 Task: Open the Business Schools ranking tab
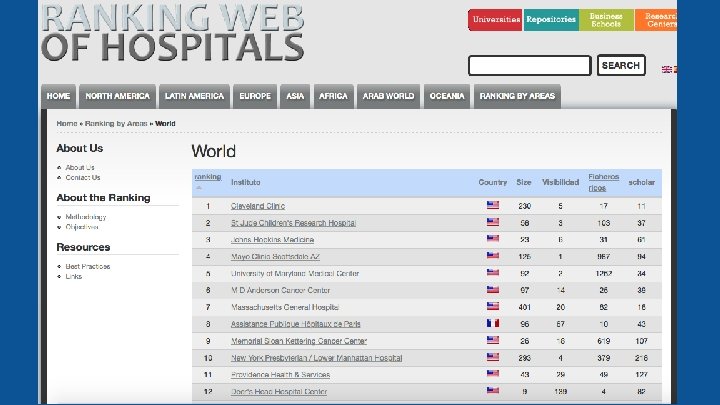(x=606, y=20)
